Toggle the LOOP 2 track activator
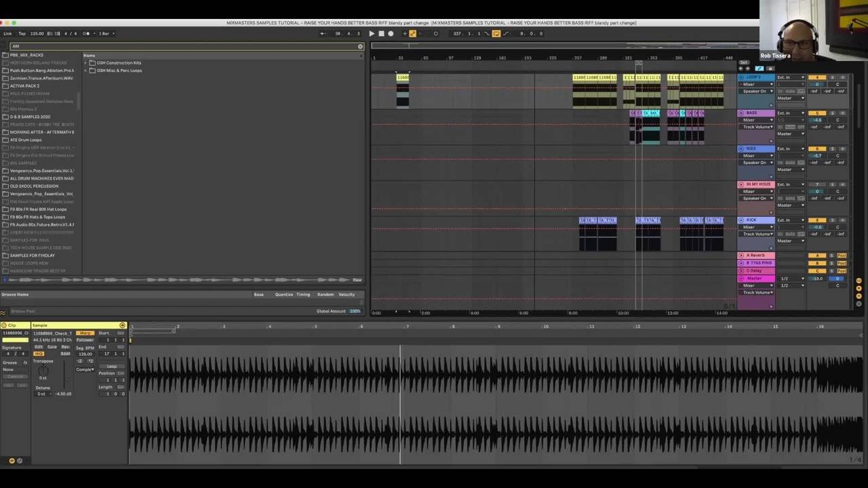 point(818,77)
